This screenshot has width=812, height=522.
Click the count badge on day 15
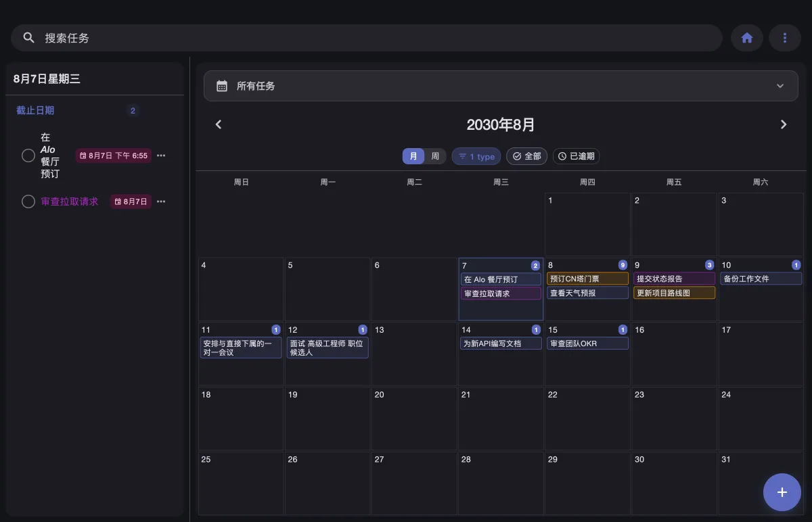tap(623, 330)
